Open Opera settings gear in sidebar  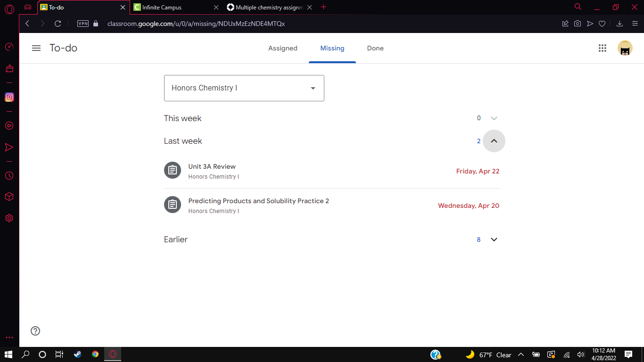click(x=9, y=218)
